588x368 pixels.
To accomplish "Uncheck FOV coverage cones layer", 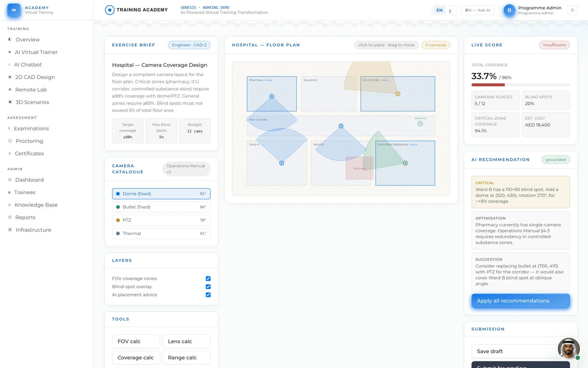I will [x=208, y=279].
